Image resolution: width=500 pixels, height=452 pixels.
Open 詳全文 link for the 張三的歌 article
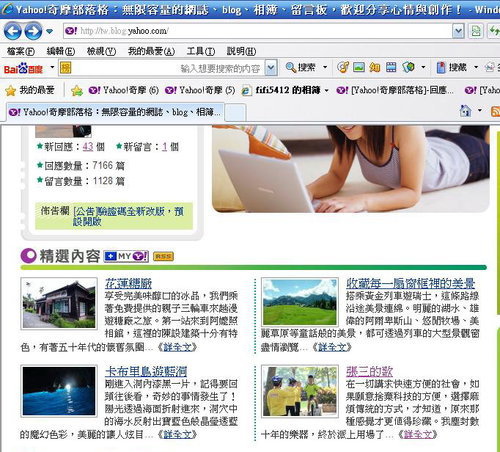418,435
